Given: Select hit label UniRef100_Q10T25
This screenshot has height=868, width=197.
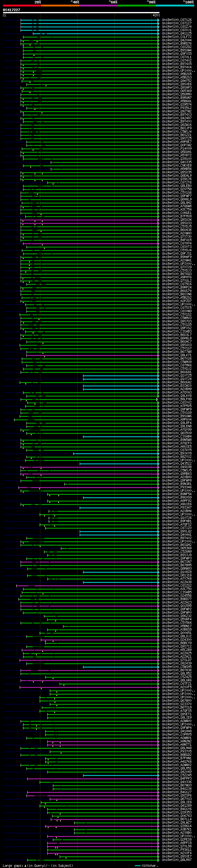Looking at the screenshot, I should (176, 376).
